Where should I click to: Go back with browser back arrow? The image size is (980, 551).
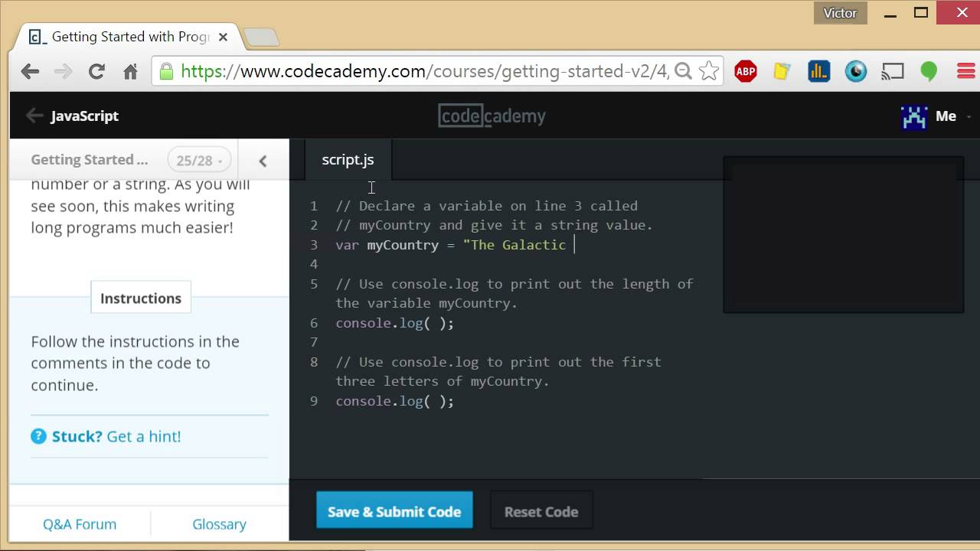pos(30,72)
